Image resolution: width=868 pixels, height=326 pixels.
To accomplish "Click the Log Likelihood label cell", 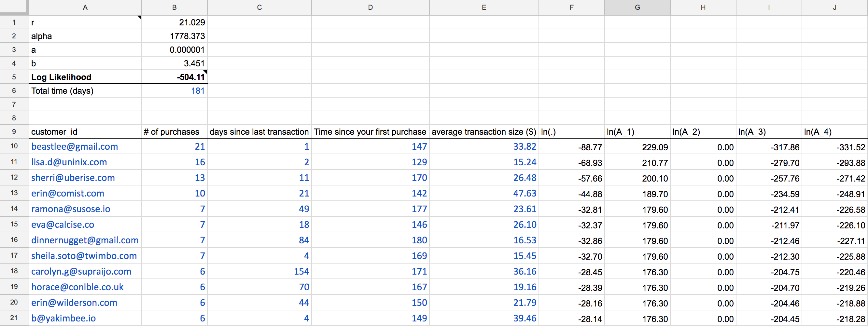I will coord(85,77).
